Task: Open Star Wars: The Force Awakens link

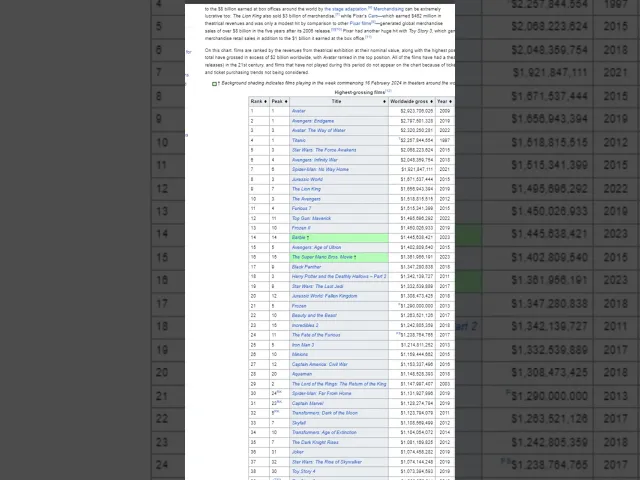Action: click(324, 150)
